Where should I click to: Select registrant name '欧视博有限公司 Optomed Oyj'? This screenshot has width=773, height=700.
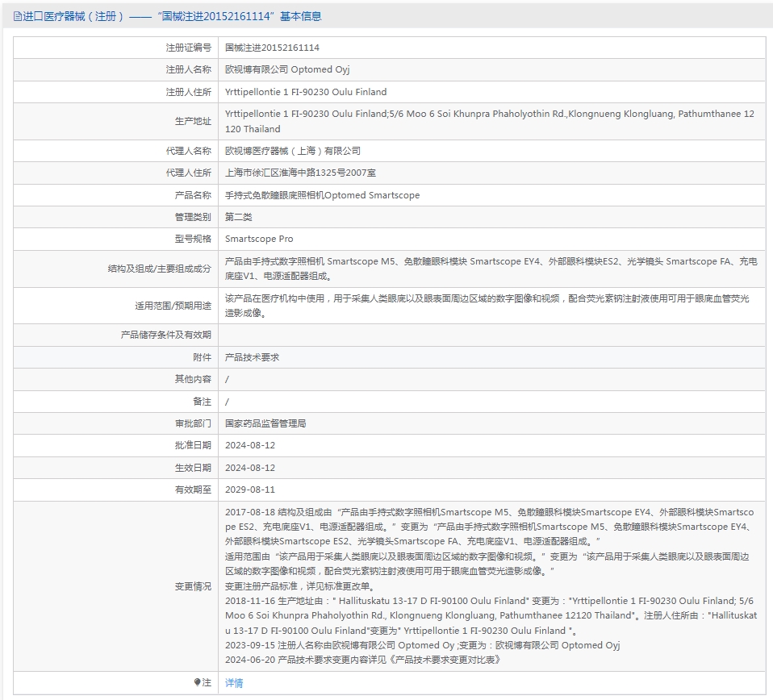point(287,69)
